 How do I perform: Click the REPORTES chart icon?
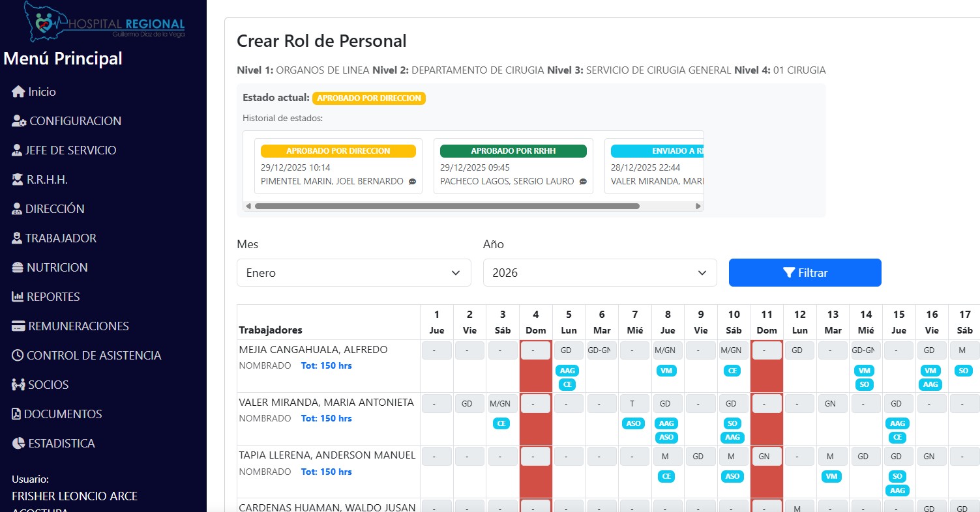coord(18,297)
